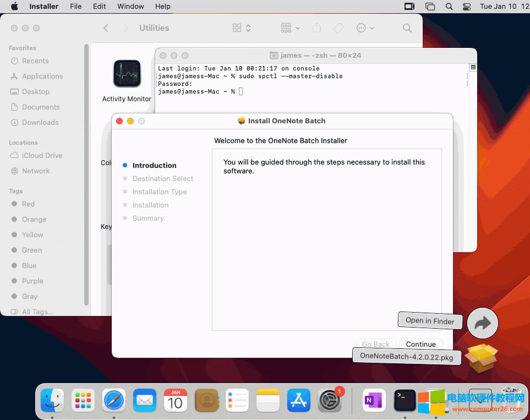Click the OneNoteBatch-4.2.0.22.pkg package file
This screenshot has height=420, width=530.
click(x=407, y=356)
